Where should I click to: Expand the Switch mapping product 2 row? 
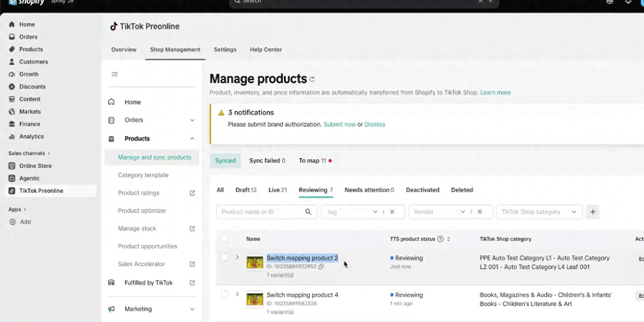(237, 257)
